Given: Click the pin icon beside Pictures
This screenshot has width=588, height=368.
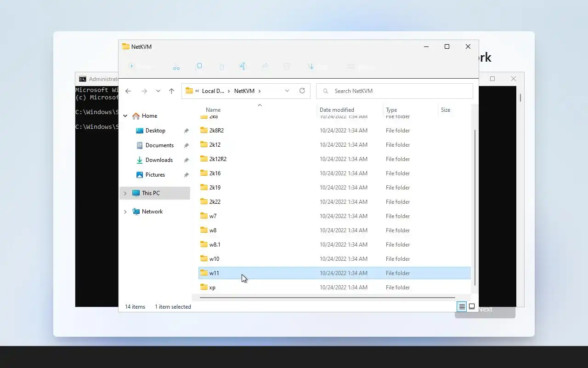Looking at the screenshot, I should 186,175.
